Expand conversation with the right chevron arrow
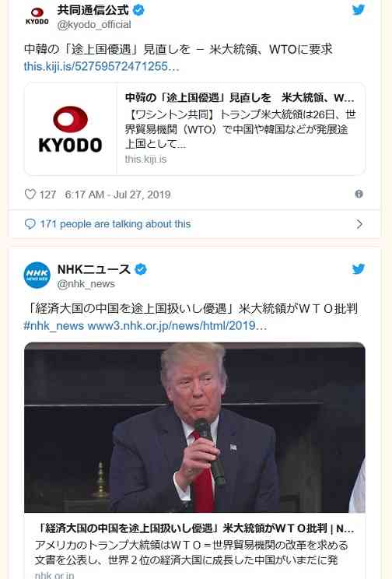 pos(359,224)
